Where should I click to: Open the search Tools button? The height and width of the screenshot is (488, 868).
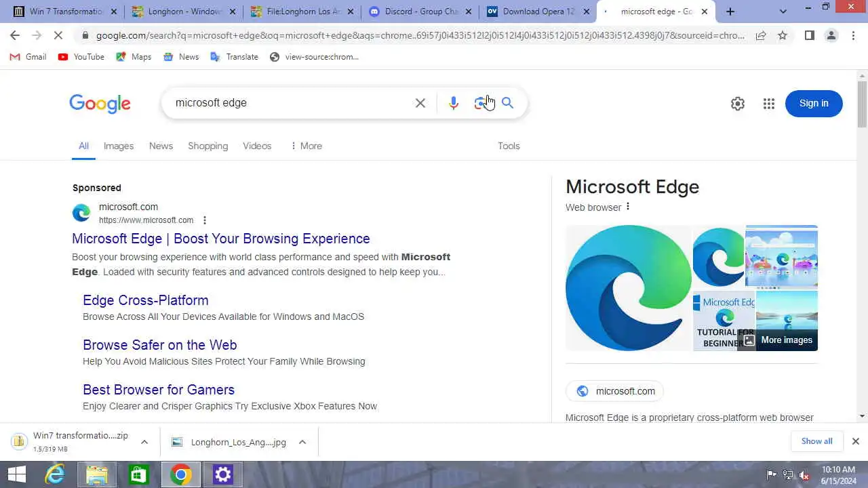(509, 146)
